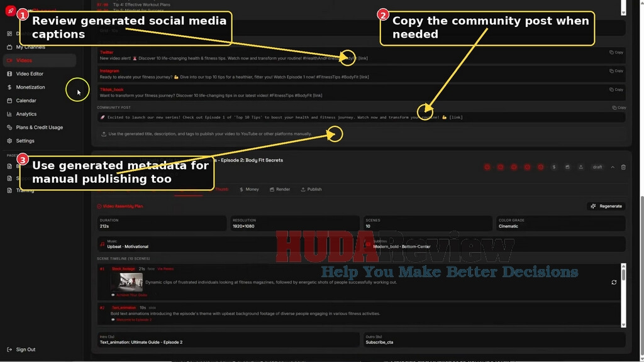This screenshot has height=362, width=644.
Task: Click the scene timeline scroll down arrow
Action: point(623,325)
